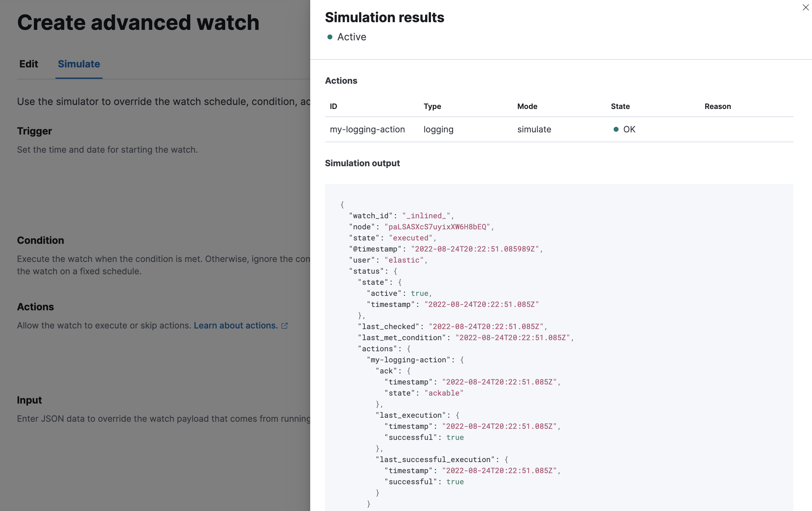
Task: Click the Create advanced watch page title
Action: 138,22
